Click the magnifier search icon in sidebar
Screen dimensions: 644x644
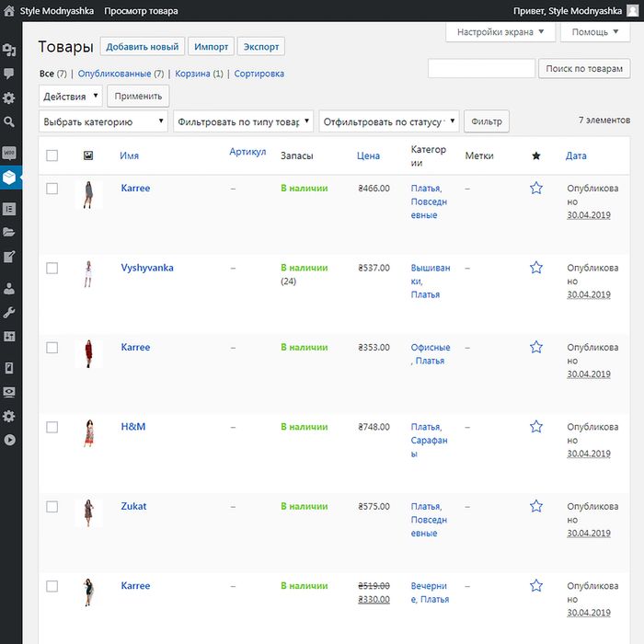tap(9, 121)
